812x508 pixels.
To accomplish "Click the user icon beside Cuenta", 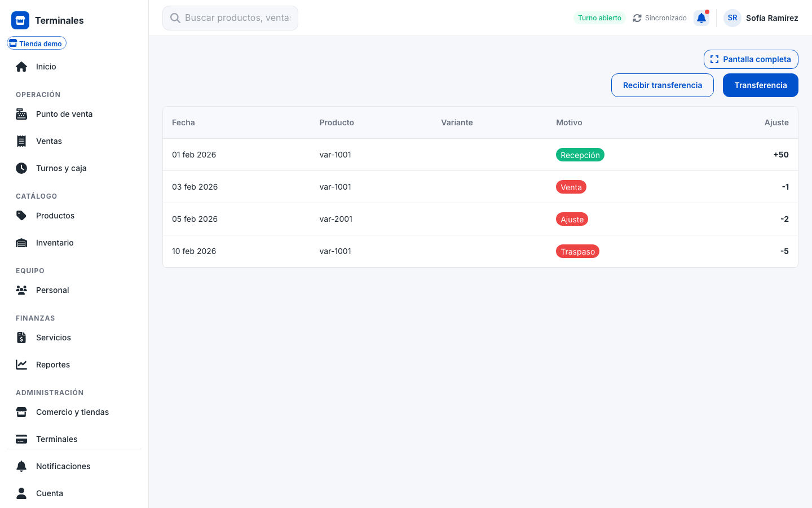I will [21, 493].
